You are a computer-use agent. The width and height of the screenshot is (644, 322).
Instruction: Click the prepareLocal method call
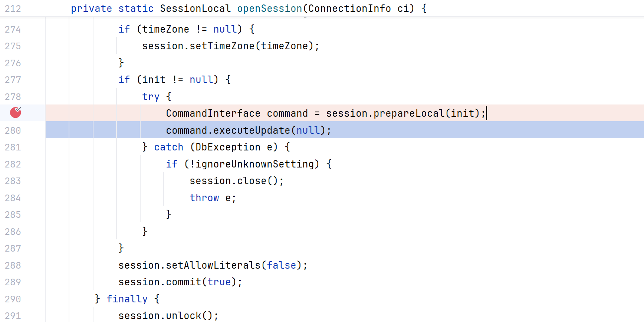pyautogui.click(x=409, y=113)
